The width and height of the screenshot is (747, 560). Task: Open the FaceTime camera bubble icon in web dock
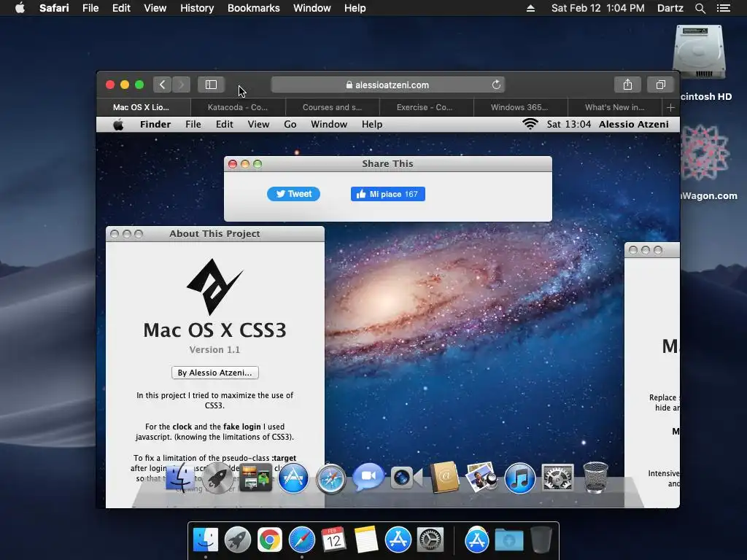click(368, 476)
